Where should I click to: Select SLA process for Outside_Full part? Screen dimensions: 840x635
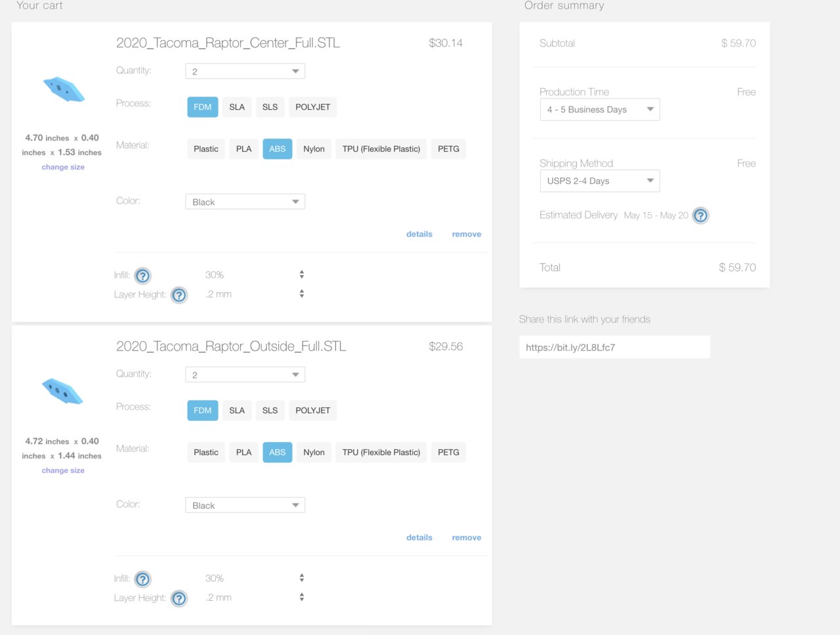(x=237, y=410)
